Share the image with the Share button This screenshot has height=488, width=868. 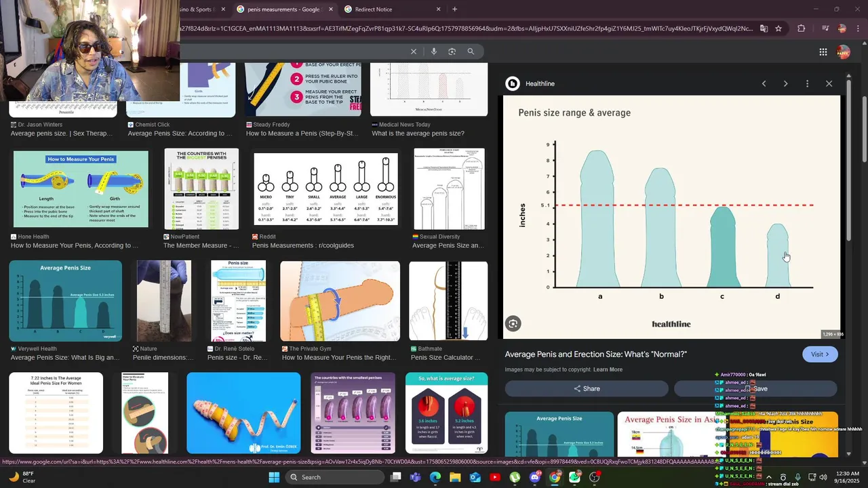[587, 388]
